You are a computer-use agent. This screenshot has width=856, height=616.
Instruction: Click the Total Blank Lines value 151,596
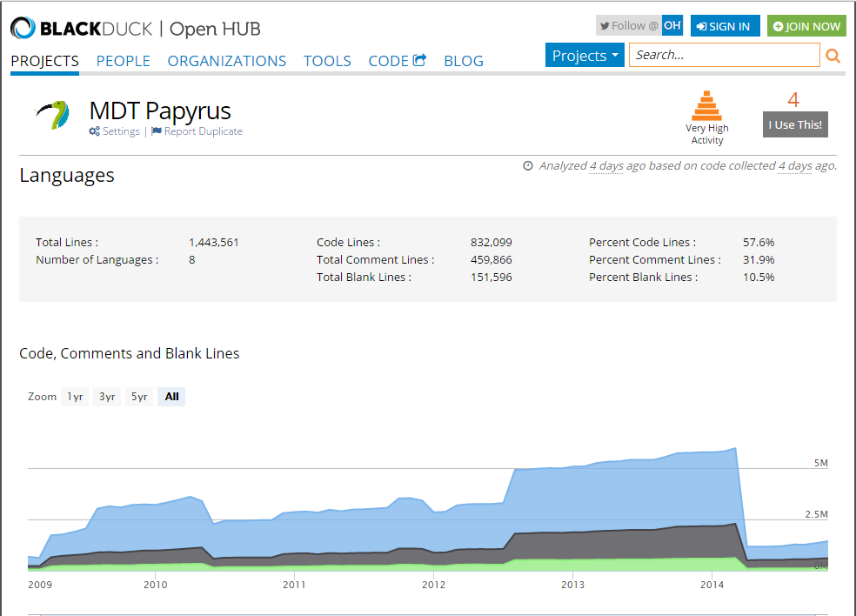(491, 277)
